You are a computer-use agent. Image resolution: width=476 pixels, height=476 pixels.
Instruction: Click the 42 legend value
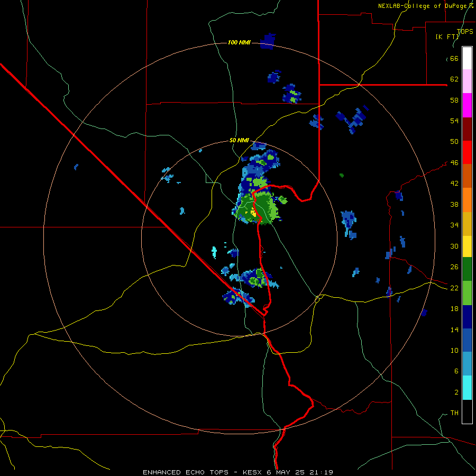(454, 184)
